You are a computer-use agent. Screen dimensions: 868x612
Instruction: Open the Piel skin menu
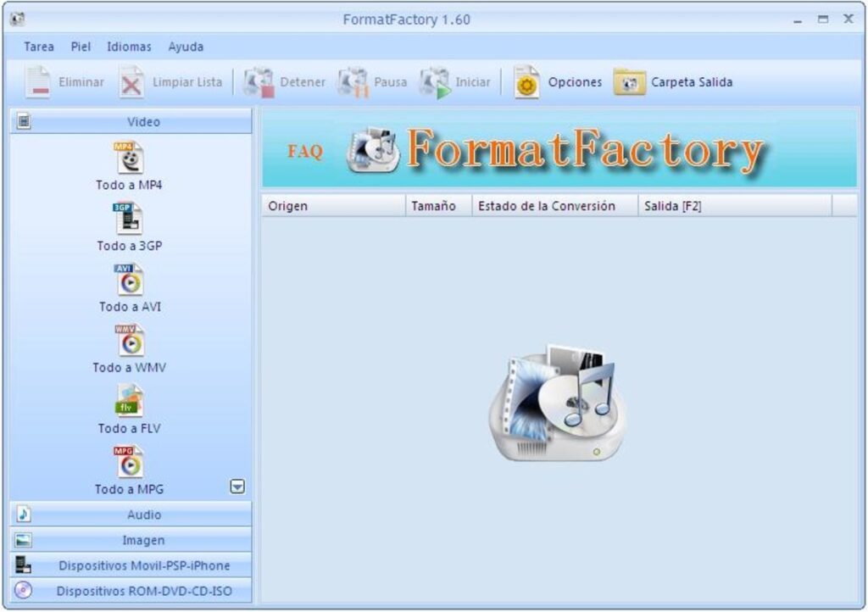(81, 47)
